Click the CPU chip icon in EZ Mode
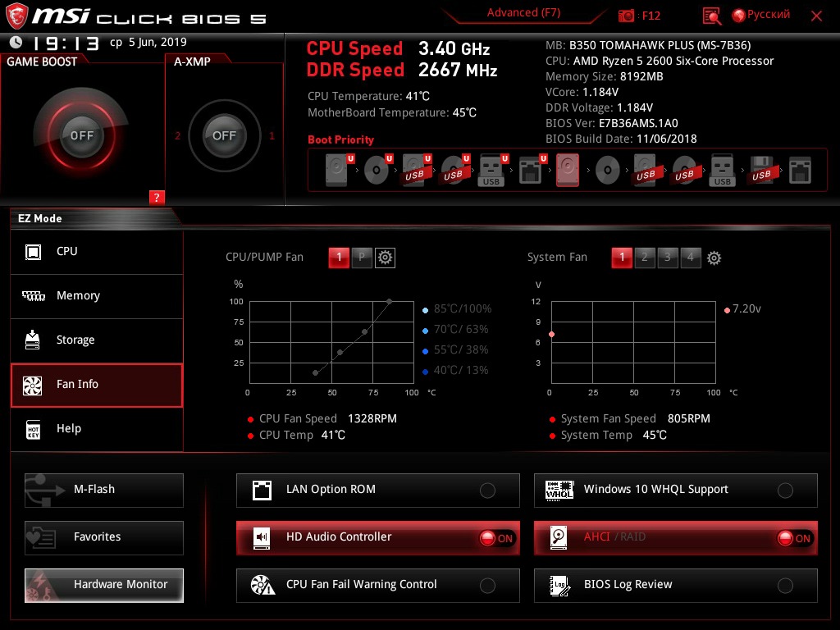Viewport: 840px width, 630px height. pos(33,252)
